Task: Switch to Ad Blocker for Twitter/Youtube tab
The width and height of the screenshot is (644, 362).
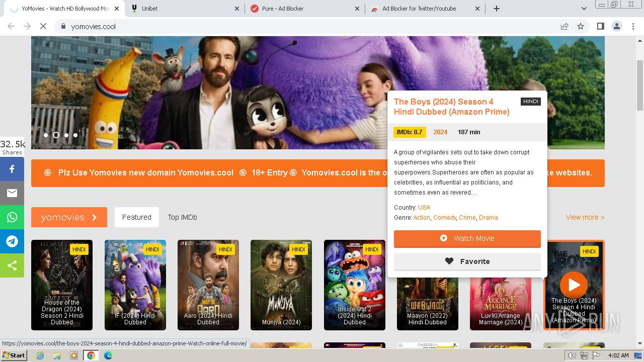Action: coord(425,9)
